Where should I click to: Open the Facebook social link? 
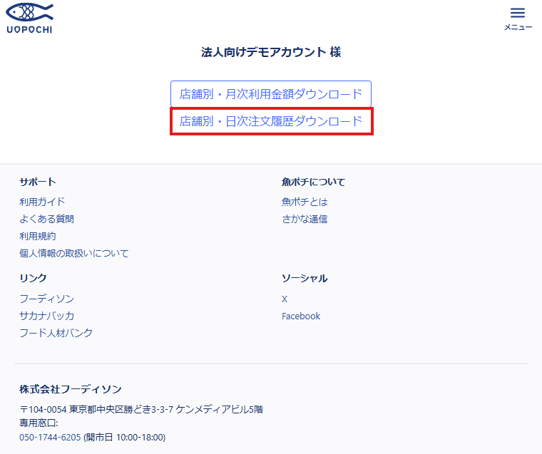click(301, 316)
